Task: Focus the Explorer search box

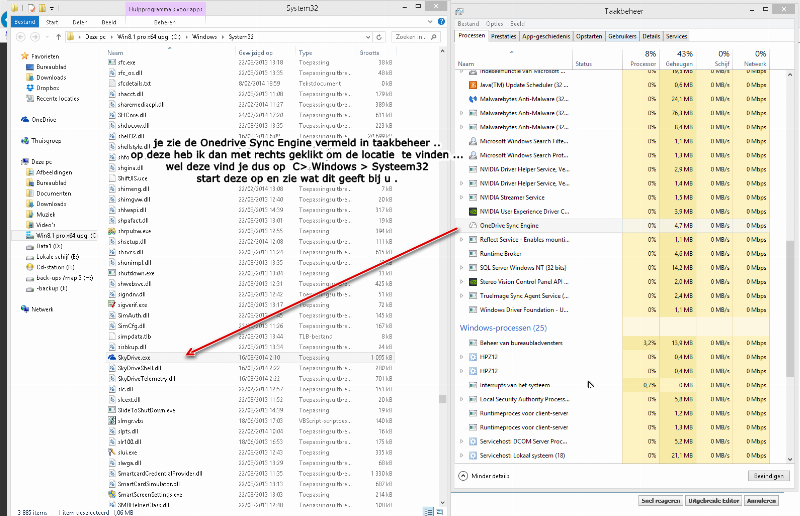Action: click(x=416, y=37)
